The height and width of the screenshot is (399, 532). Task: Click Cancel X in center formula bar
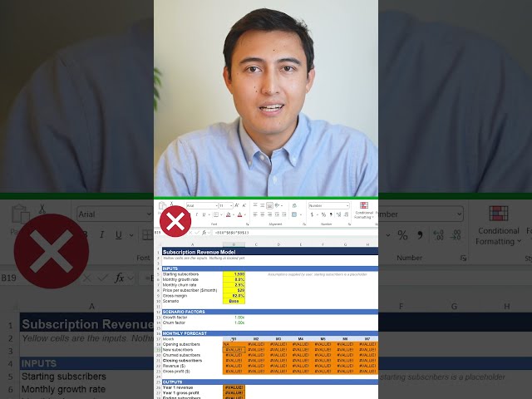point(190,233)
